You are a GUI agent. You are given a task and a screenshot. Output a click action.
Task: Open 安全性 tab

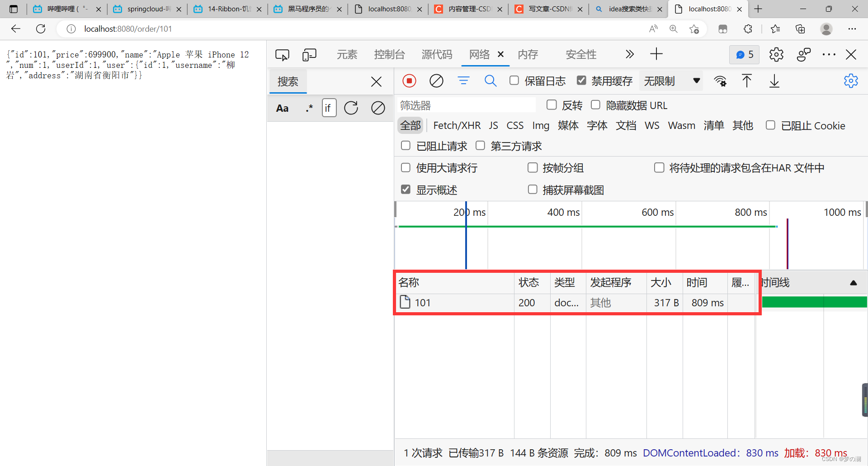581,55
